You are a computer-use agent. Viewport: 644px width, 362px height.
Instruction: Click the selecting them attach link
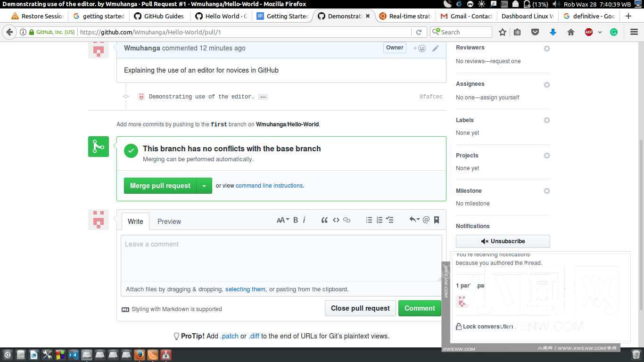(x=245, y=289)
